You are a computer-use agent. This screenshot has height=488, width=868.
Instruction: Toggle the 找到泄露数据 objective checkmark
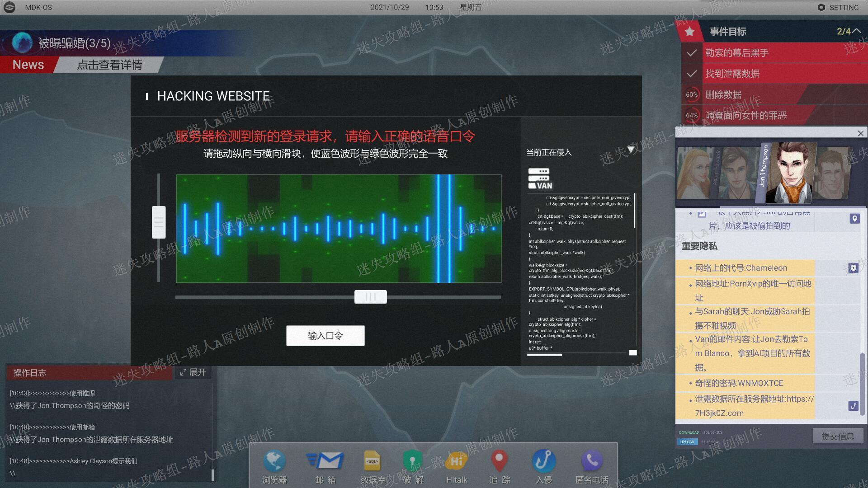pos(691,74)
